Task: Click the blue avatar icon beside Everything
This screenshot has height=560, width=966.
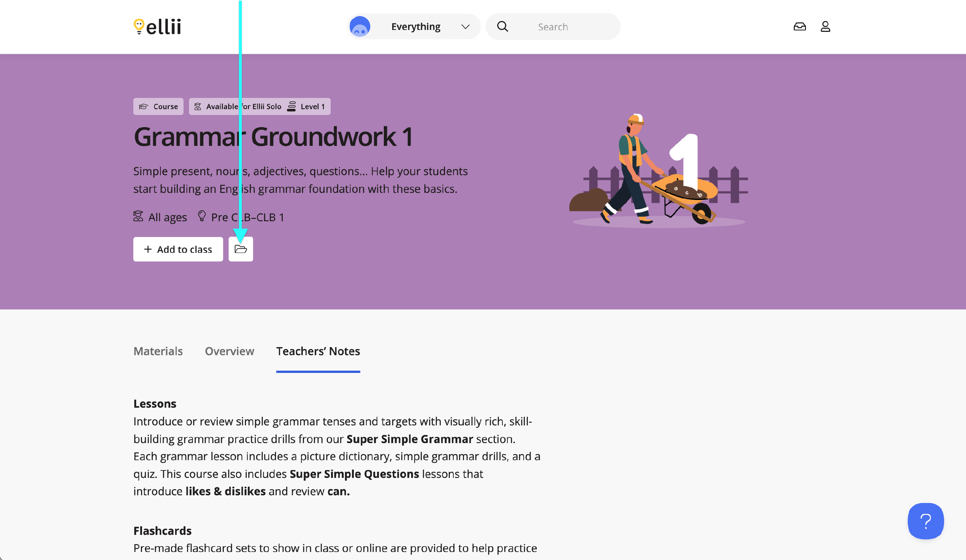Action: tap(360, 26)
